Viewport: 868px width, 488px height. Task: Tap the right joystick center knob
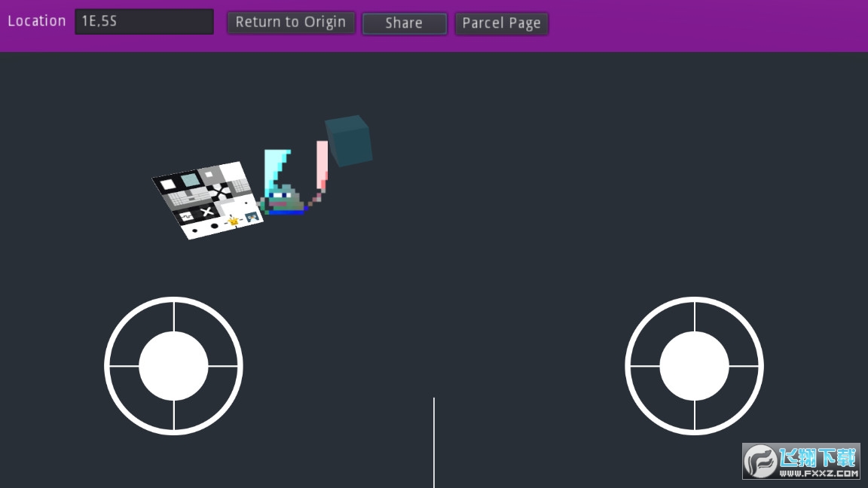pyautogui.click(x=694, y=366)
